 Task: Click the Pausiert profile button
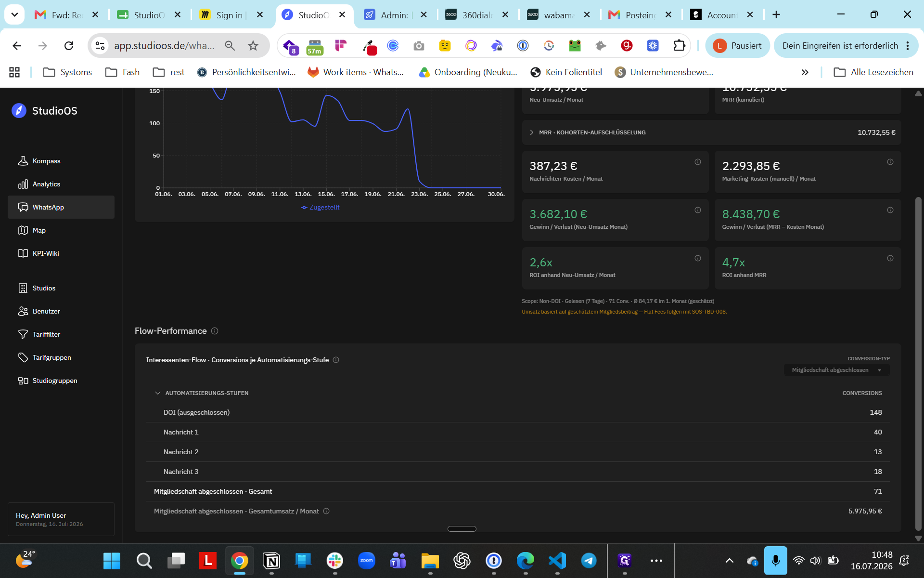coord(737,46)
